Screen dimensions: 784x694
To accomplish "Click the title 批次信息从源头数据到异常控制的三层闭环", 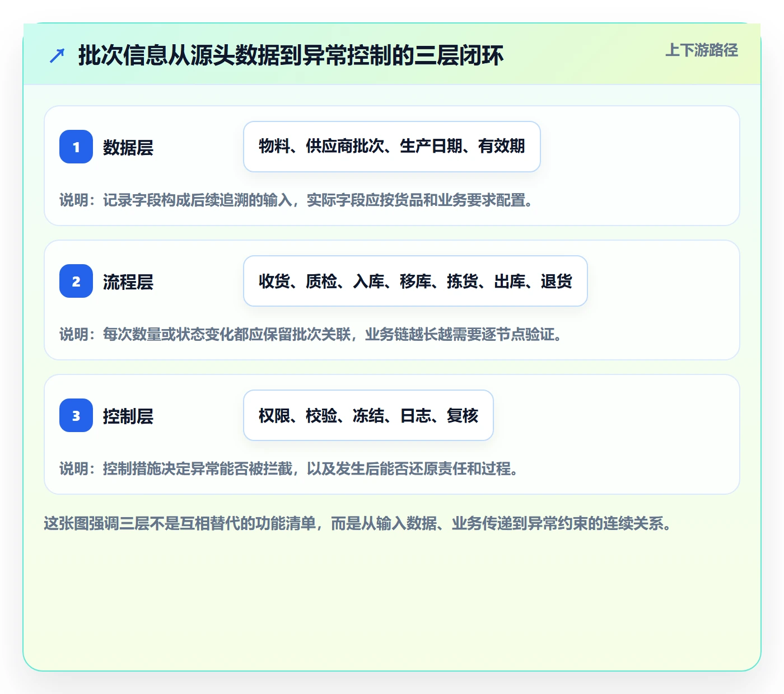I will pos(291,55).
